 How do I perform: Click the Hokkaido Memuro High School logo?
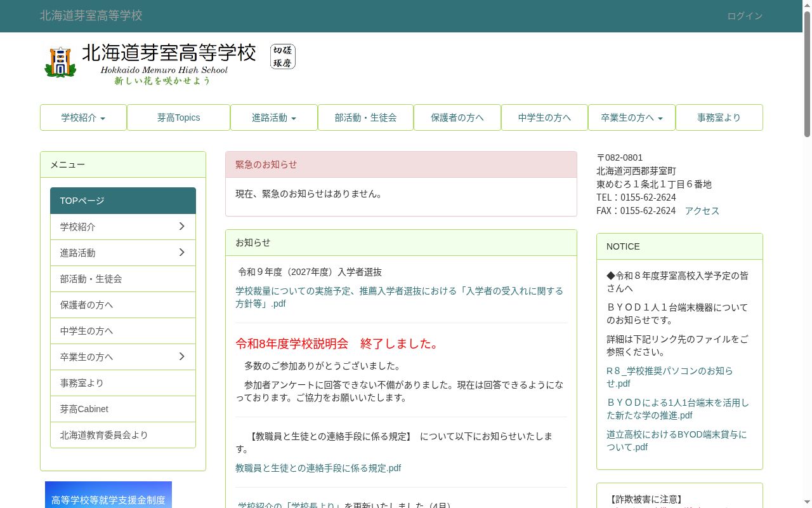[x=150, y=65]
